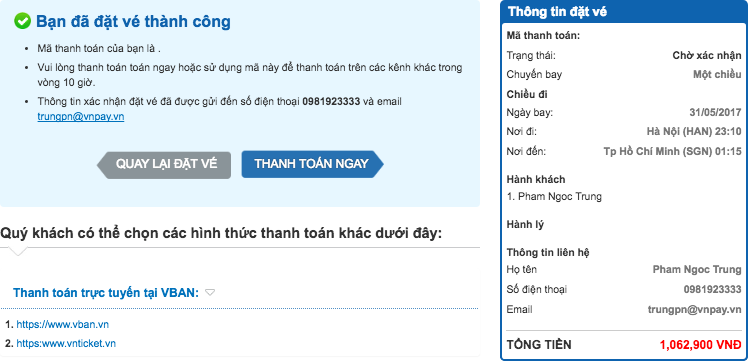Viewport: 749px width, 363px height.
Task: Click the Hà Nội (HAN) 23:10 departure
Action: click(694, 132)
